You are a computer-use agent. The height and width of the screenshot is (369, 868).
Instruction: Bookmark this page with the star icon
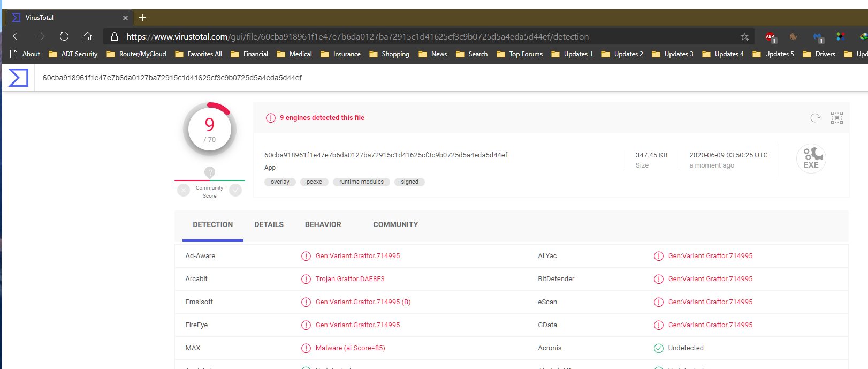point(744,37)
